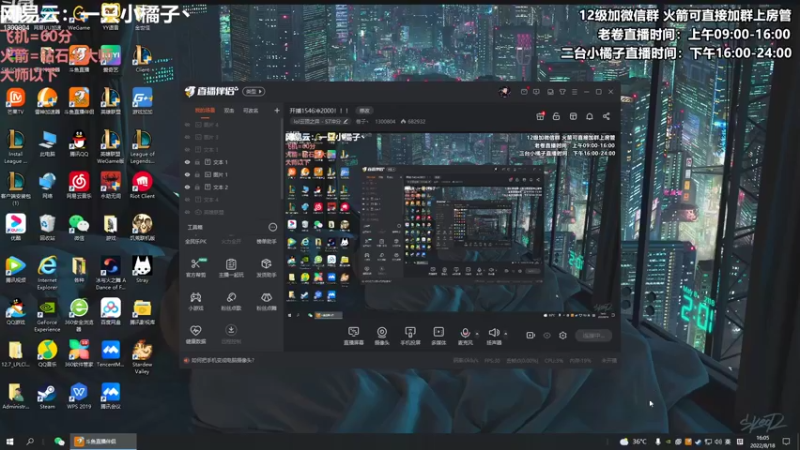Open the 健康数据 heart icon

tap(195, 335)
